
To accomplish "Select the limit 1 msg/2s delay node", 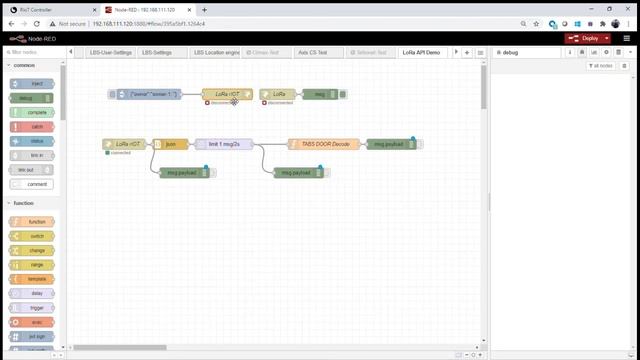I will click(224, 144).
